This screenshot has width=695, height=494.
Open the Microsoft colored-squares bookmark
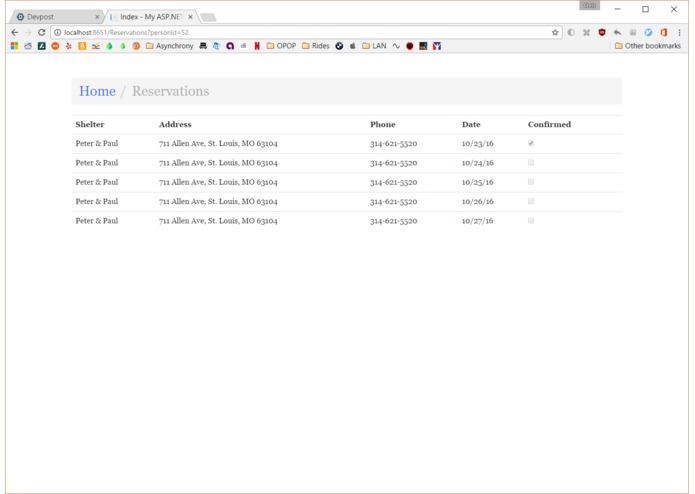14,46
